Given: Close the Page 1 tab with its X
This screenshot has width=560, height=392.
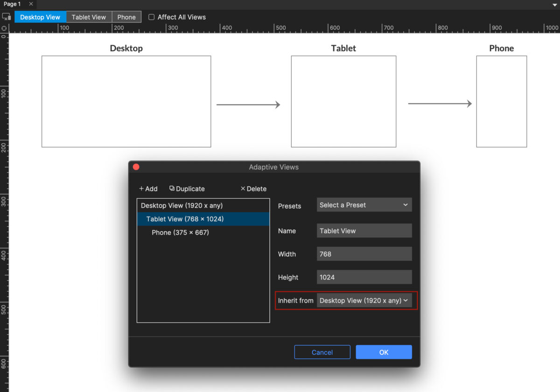Looking at the screenshot, I should pos(31,4).
